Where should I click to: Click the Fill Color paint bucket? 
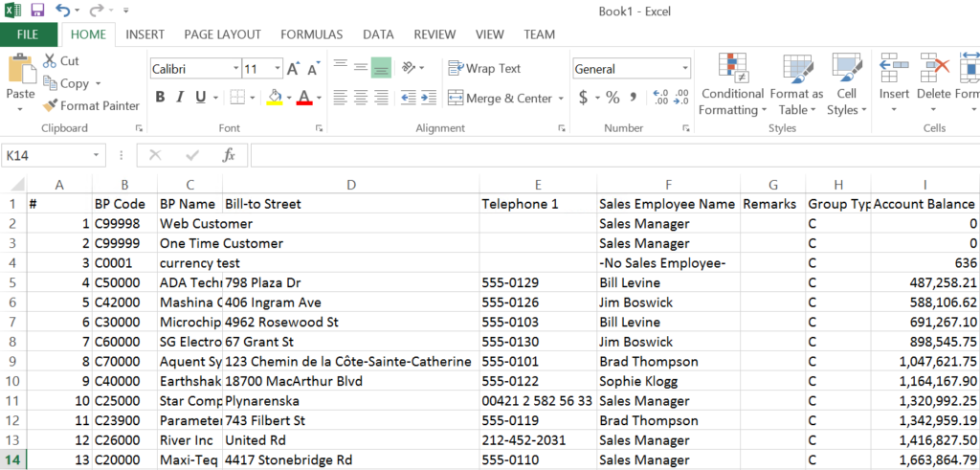pos(275,98)
